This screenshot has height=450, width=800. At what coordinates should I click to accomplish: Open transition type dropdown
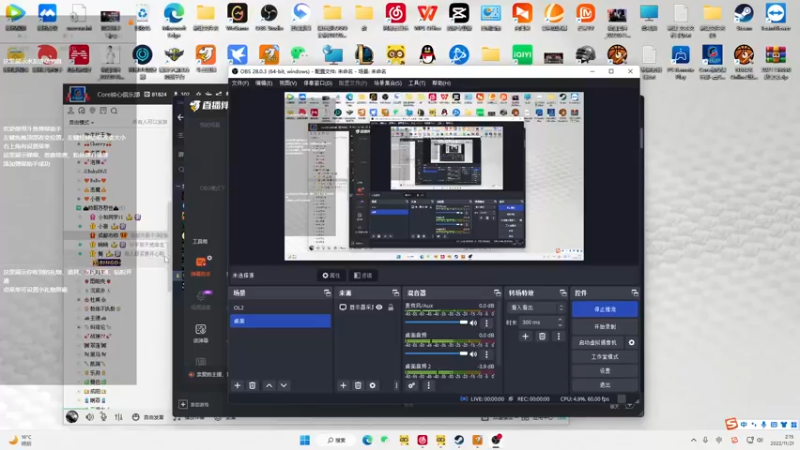coord(536,308)
